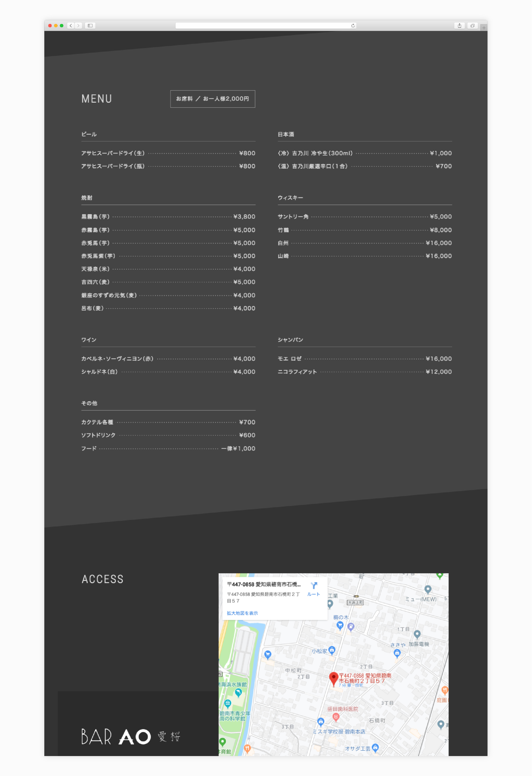
Task: Click the お席料 お一人様2,000円 box
Action: pyautogui.click(x=212, y=99)
